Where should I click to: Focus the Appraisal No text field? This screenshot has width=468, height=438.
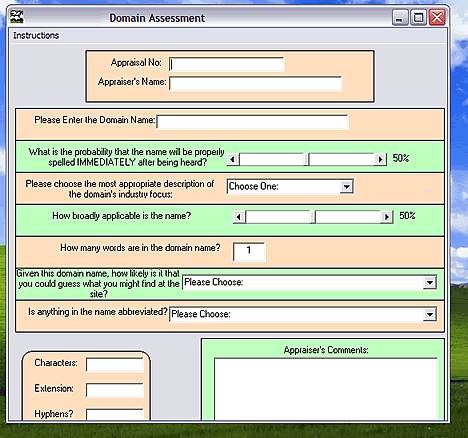(x=227, y=64)
